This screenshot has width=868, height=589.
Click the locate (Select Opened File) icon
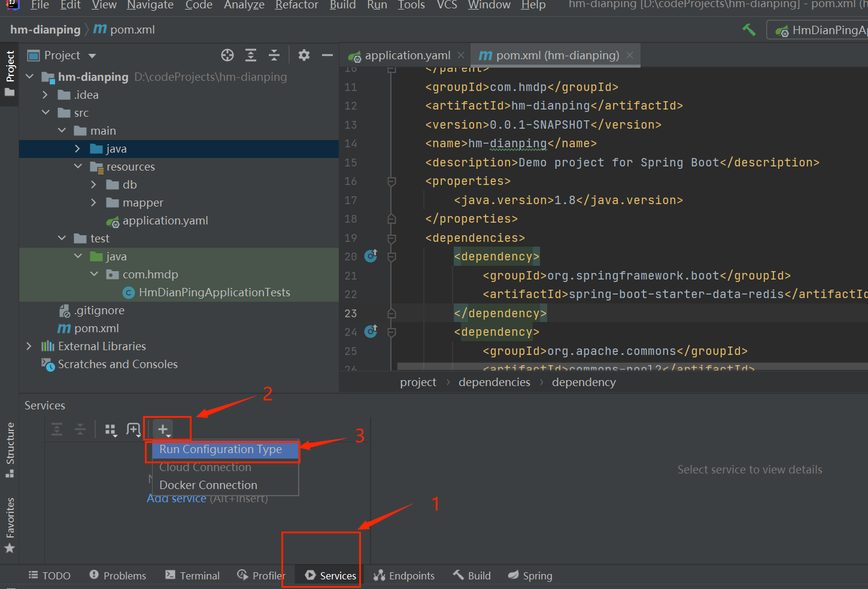227,56
